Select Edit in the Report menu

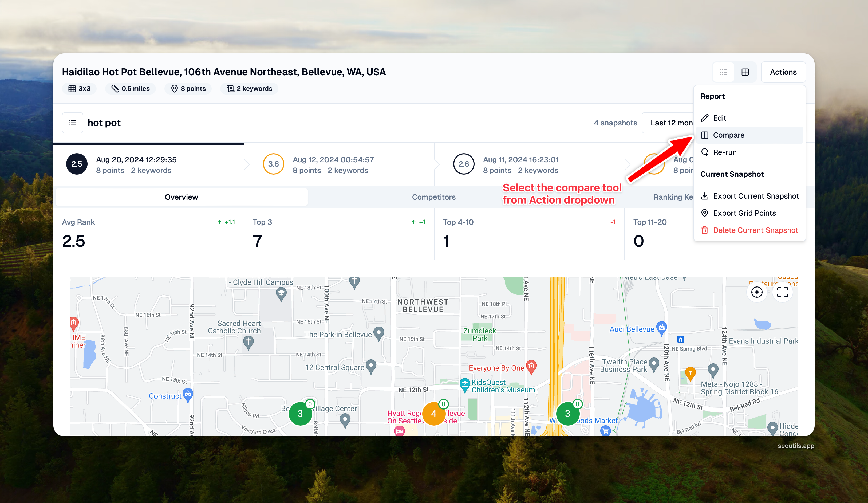pyautogui.click(x=719, y=118)
